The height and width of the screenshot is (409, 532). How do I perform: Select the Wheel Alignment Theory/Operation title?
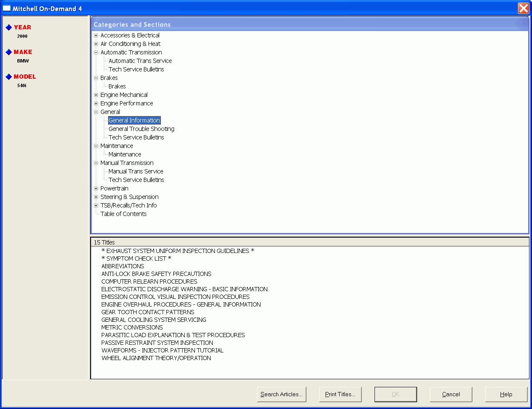pyautogui.click(x=156, y=358)
